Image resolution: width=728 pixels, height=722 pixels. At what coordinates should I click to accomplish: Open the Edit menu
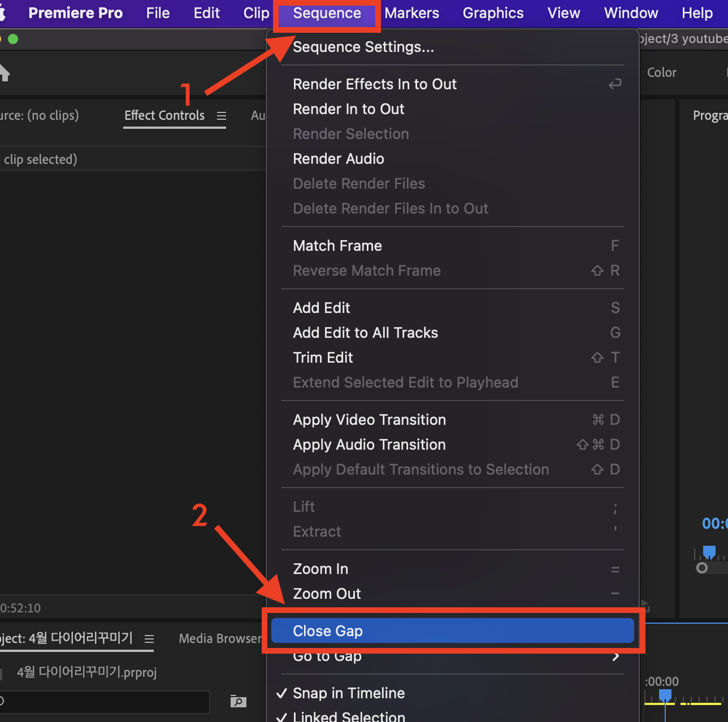click(207, 13)
